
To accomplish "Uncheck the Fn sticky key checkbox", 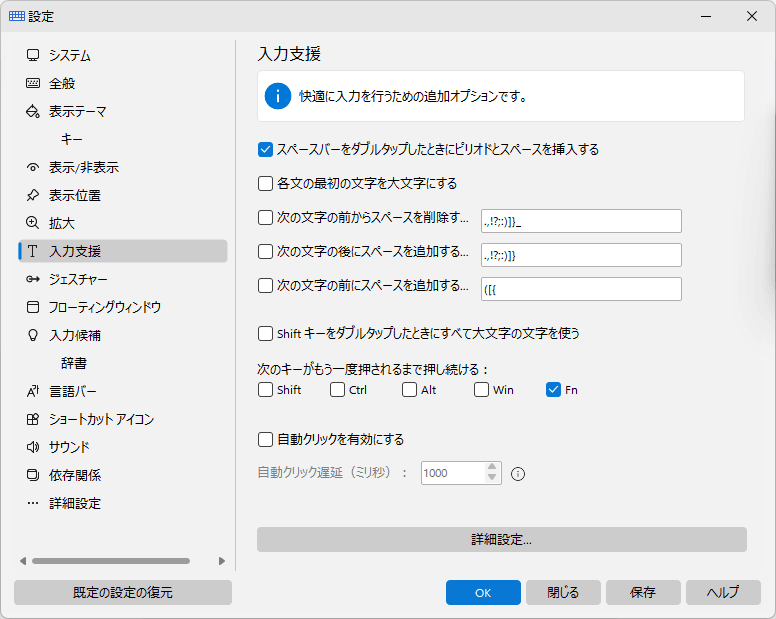I will point(553,390).
